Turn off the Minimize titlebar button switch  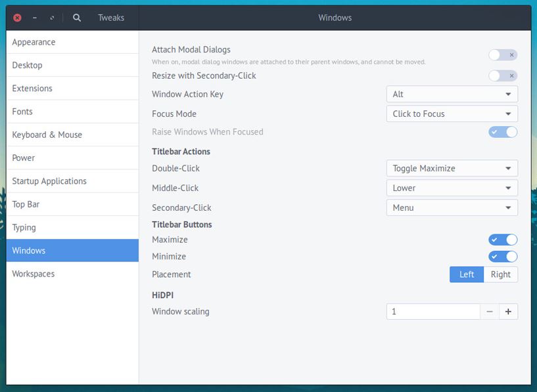(503, 256)
